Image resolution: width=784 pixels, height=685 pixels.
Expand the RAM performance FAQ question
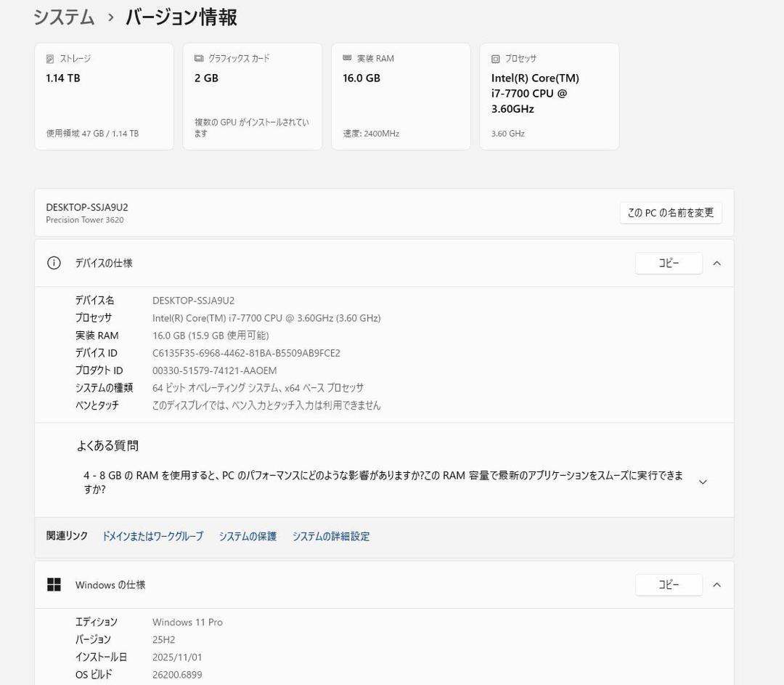point(702,481)
